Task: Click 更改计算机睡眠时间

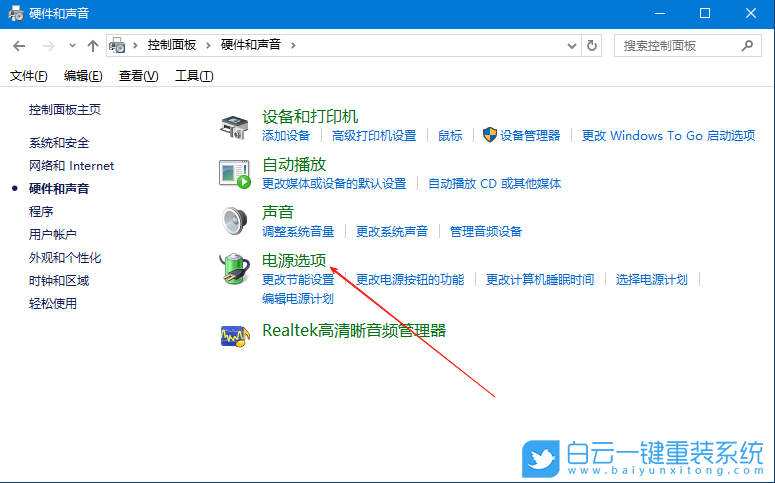Action: coord(540,280)
